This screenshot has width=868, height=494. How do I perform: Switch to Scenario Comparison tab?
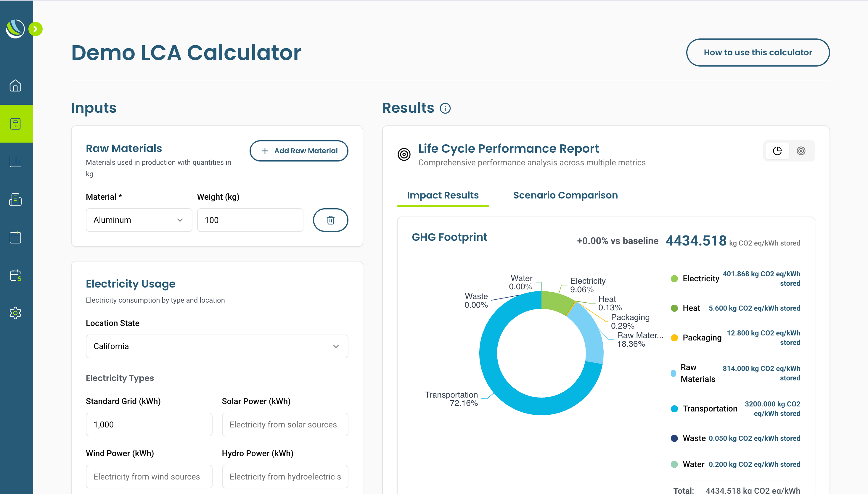[x=565, y=196]
